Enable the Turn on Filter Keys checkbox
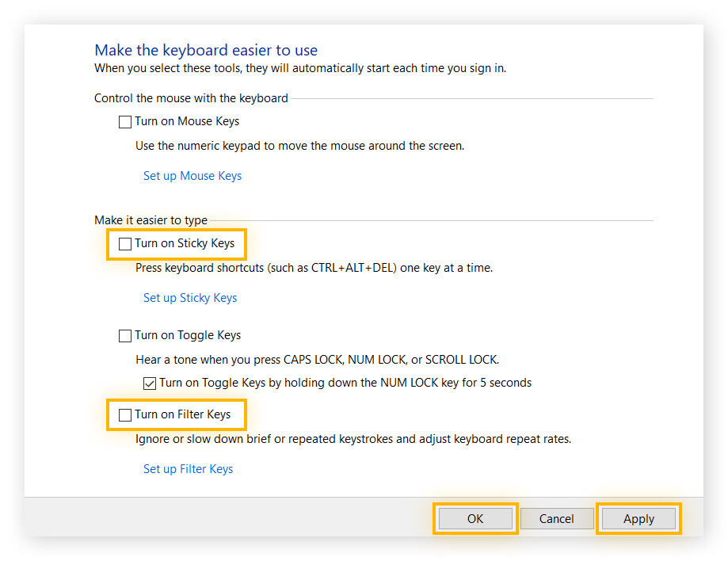The width and height of the screenshot is (728, 561). tap(124, 414)
